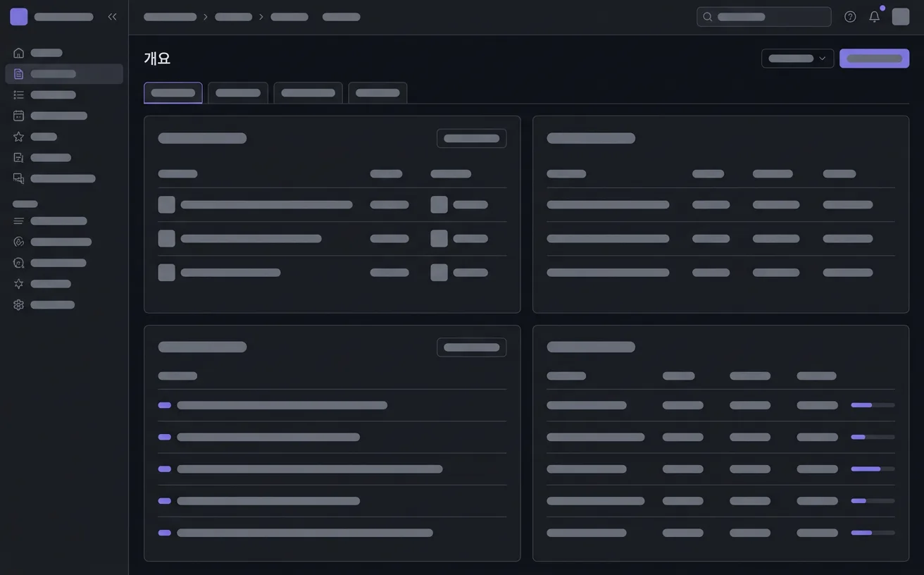This screenshot has width=924, height=575.
Task: Click the 개요 page heading
Action: pyautogui.click(x=157, y=58)
